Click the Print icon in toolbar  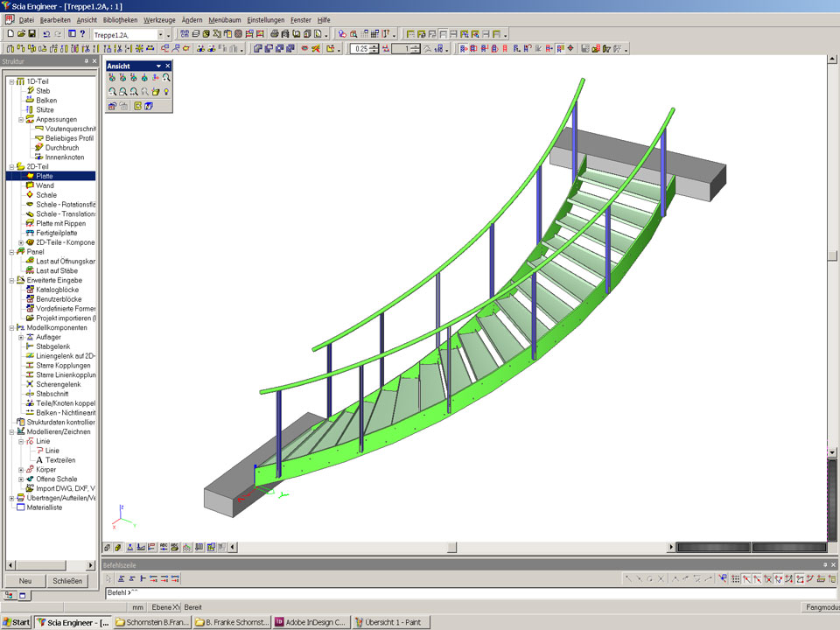275,34
